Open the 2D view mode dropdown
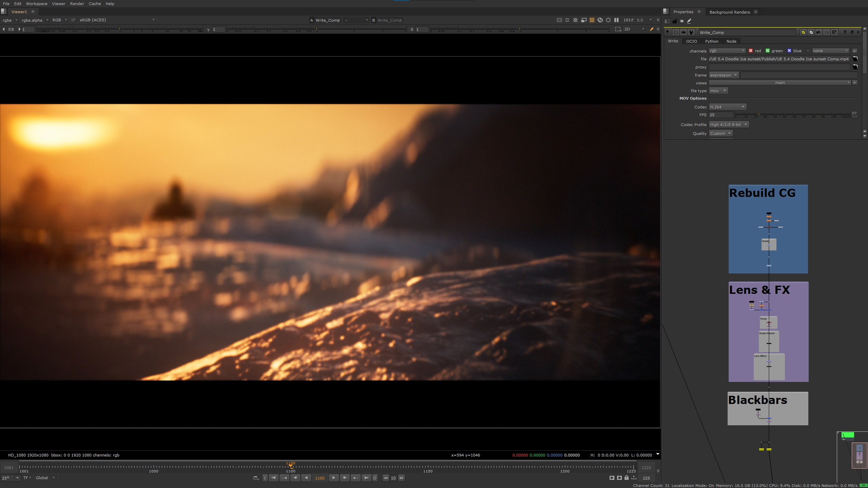 634,29
